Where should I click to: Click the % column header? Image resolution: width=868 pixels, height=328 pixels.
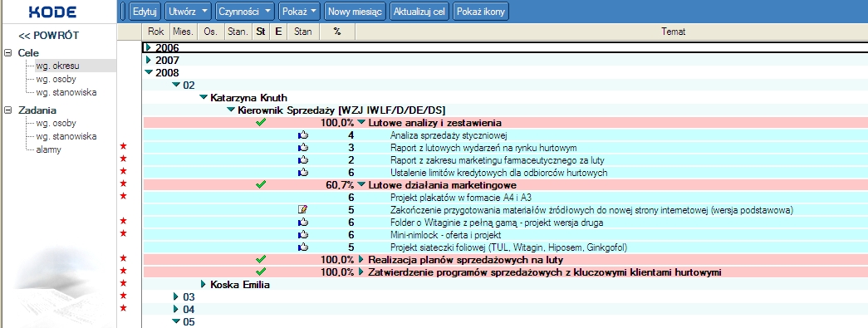click(337, 32)
